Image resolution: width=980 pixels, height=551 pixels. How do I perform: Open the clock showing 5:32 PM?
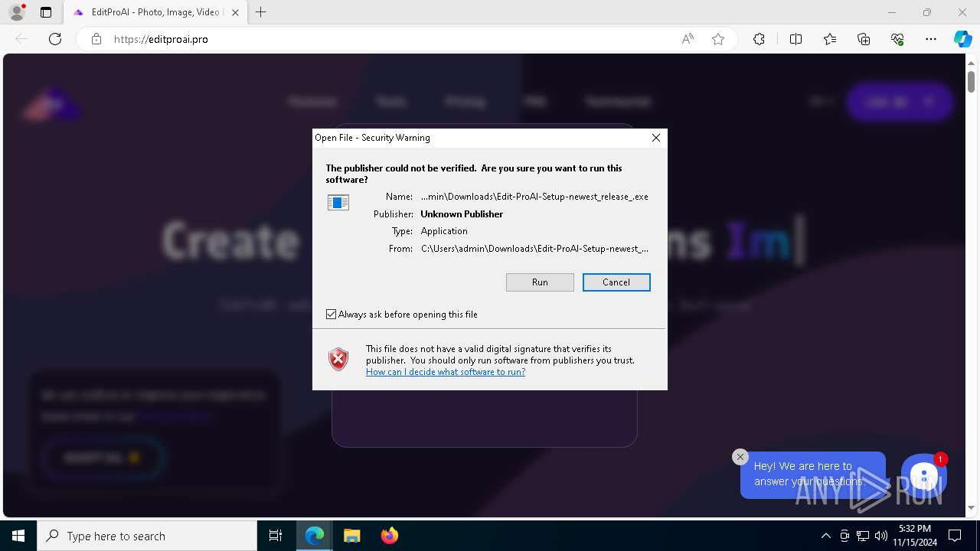pyautogui.click(x=914, y=536)
